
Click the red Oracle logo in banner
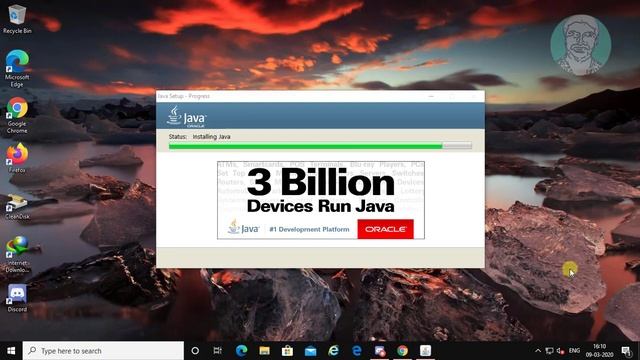[x=385, y=229]
